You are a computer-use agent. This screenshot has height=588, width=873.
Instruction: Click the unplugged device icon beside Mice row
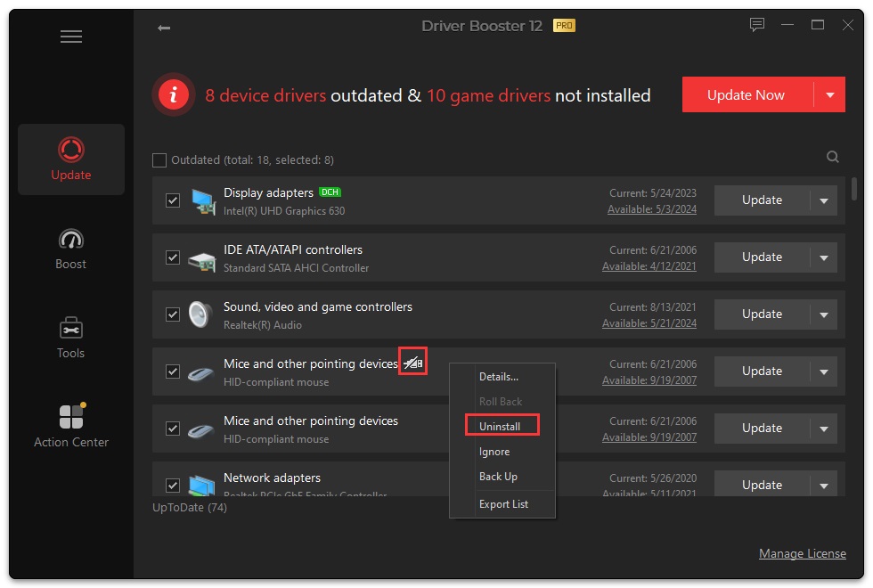point(412,363)
